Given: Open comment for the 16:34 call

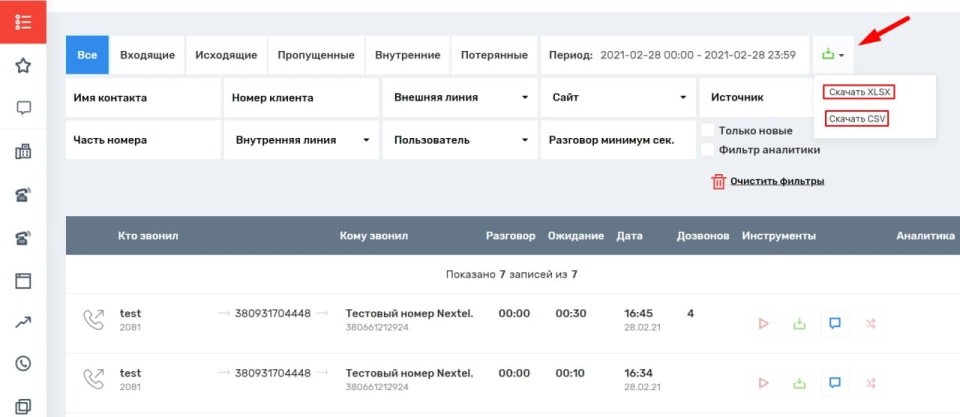Looking at the screenshot, I should 835,382.
